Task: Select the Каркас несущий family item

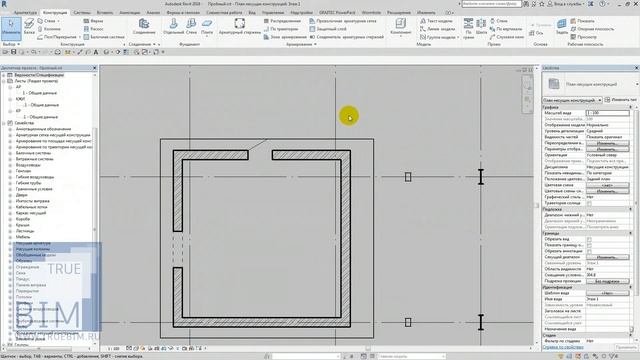Action: [31, 213]
